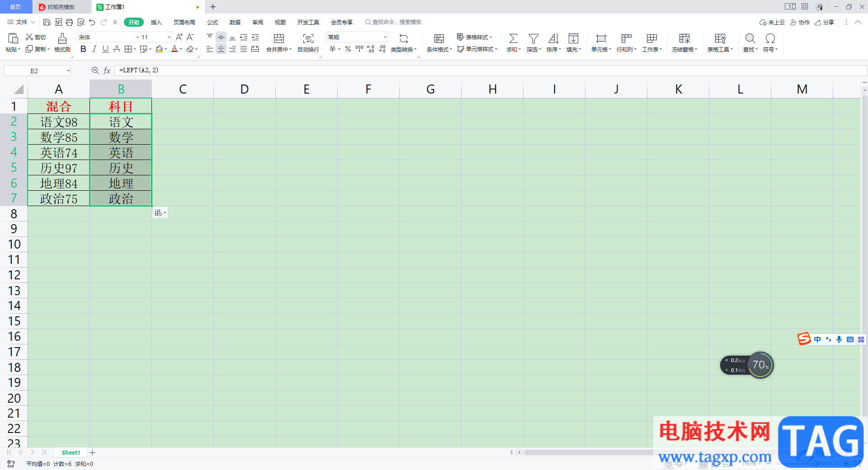Open the 公式 ribbon tab
Viewport: 868px width, 470px height.
212,22
